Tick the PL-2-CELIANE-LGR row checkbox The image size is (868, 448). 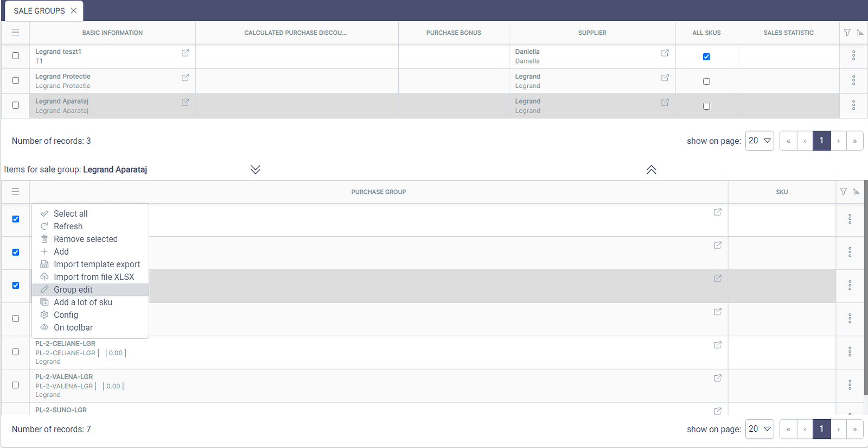click(16, 352)
